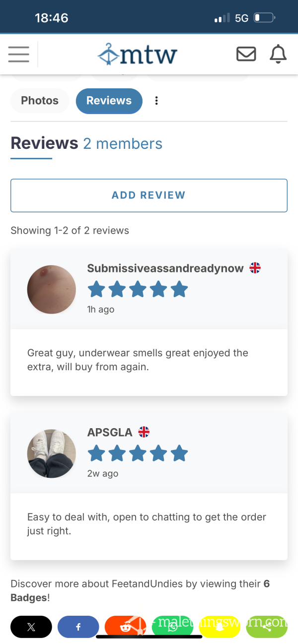298x644 pixels.
Task: Open the generic share button at far right
Action: click(x=267, y=627)
